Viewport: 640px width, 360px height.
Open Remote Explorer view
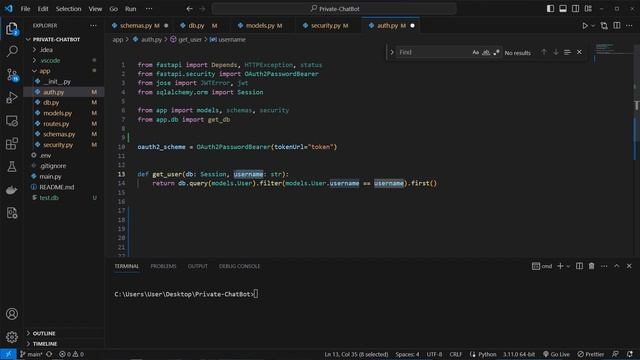pyautogui.click(x=12, y=121)
